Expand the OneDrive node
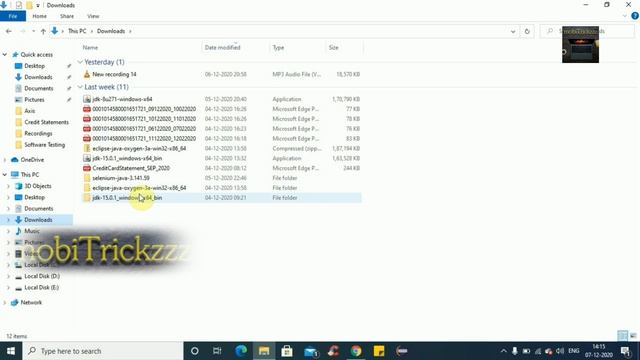 point(4,160)
